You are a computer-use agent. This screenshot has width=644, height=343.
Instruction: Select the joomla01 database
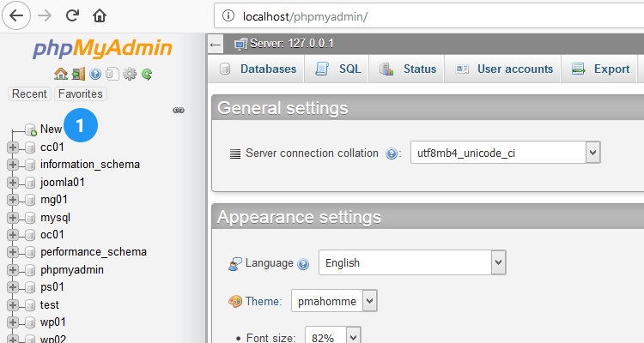tap(63, 182)
